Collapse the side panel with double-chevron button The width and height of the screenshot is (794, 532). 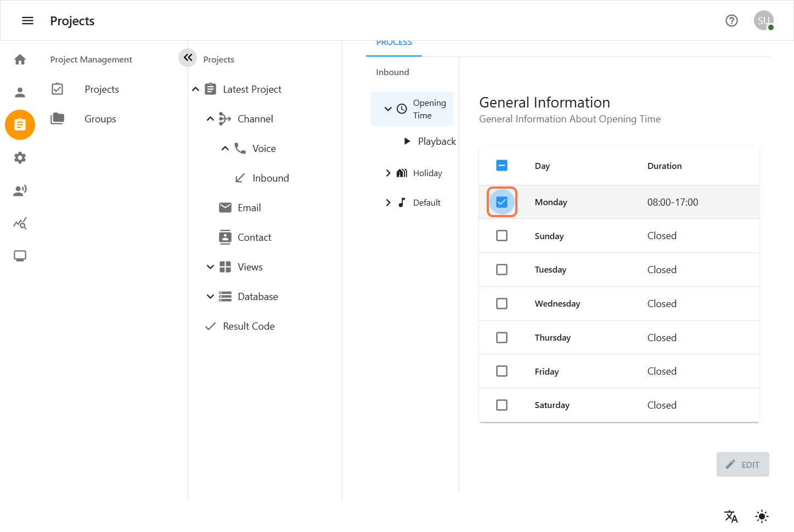(188, 57)
